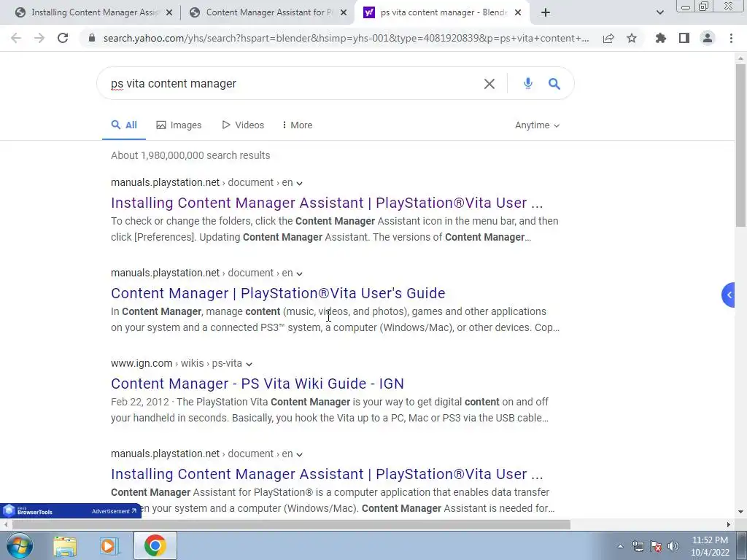The height and width of the screenshot is (560, 747).
Task: Click the 'About 1,980,000,000 search results' text
Action: point(190,155)
